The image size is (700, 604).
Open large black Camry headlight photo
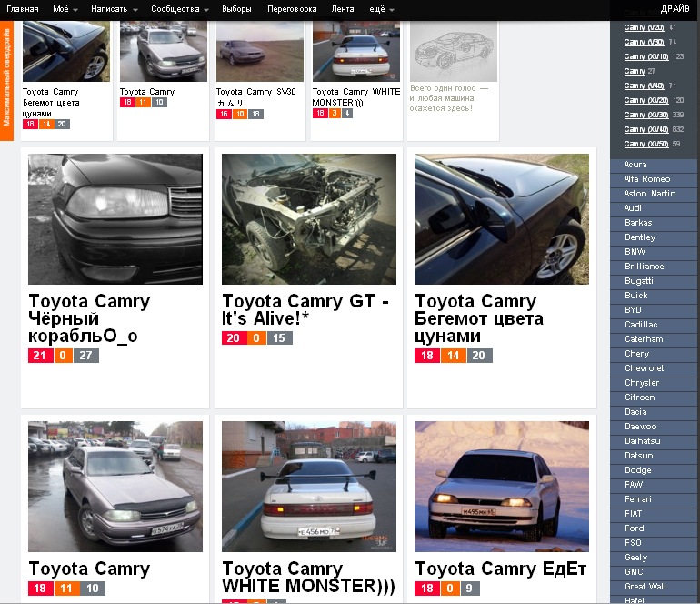point(115,219)
